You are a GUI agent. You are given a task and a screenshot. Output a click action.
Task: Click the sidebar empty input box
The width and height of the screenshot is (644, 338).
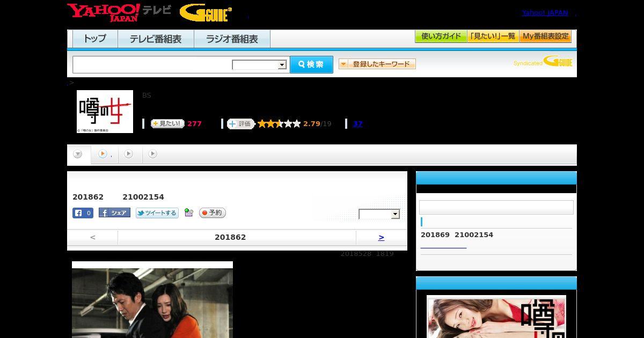(496, 208)
